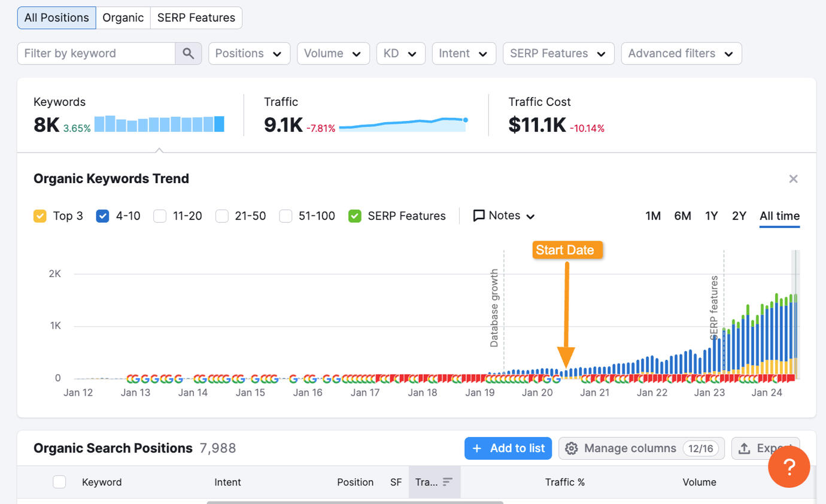Screen dimensions: 826x504
Task: Click the Export upload icon
Action: (744, 448)
